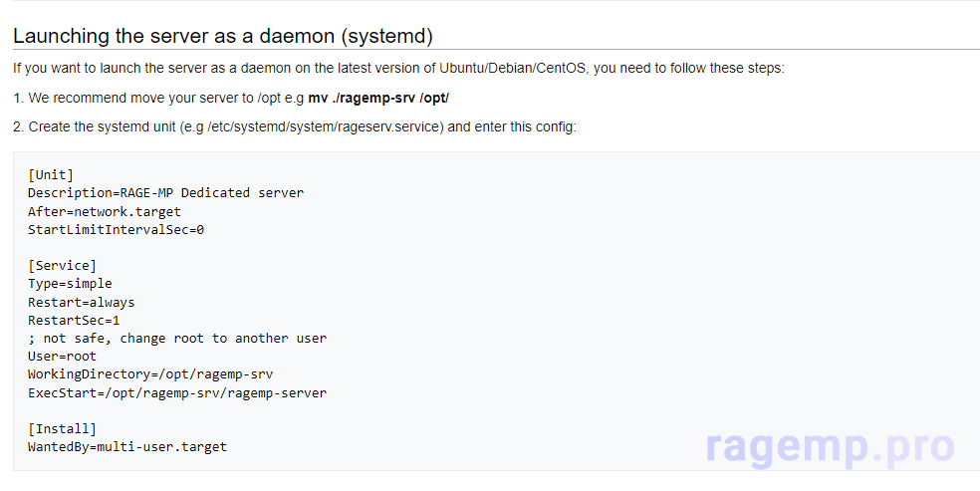Image resolution: width=980 pixels, height=491 pixels.
Task: Click the 'WorkingDirectory=/opt/ragemp-srv' line
Action: pyautogui.click(x=150, y=374)
